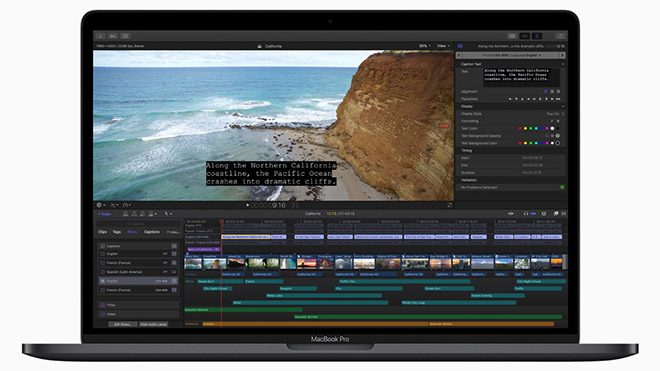Pick white Text Color swatch
This screenshot has height=371, width=660.
[x=552, y=128]
